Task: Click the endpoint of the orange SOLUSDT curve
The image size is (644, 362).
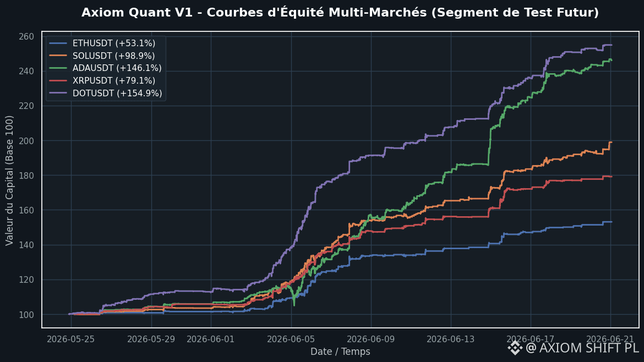Action: point(611,142)
